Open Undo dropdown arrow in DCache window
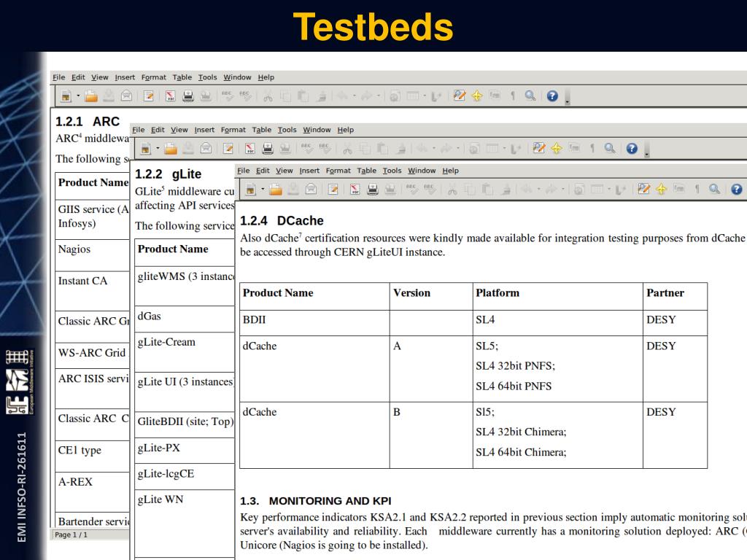Screen dimensions: 747x560 [539, 190]
